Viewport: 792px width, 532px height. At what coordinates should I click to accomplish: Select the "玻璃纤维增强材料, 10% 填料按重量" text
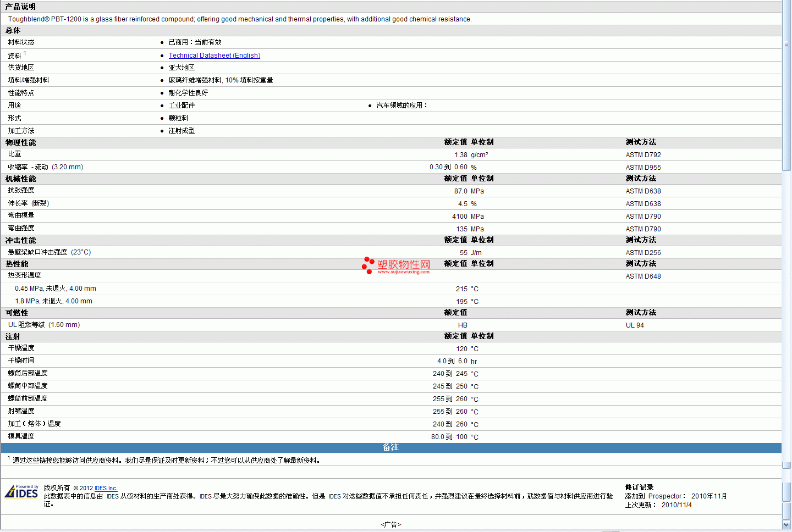pos(221,80)
